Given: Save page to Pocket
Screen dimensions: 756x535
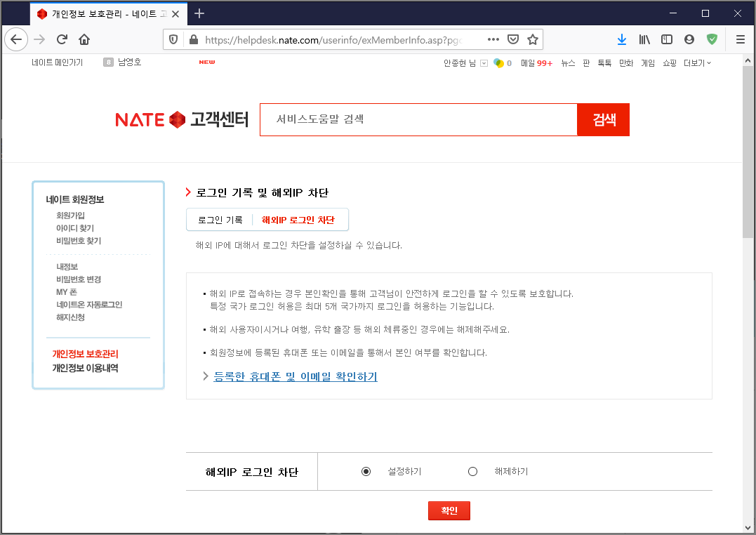Looking at the screenshot, I should [x=513, y=39].
